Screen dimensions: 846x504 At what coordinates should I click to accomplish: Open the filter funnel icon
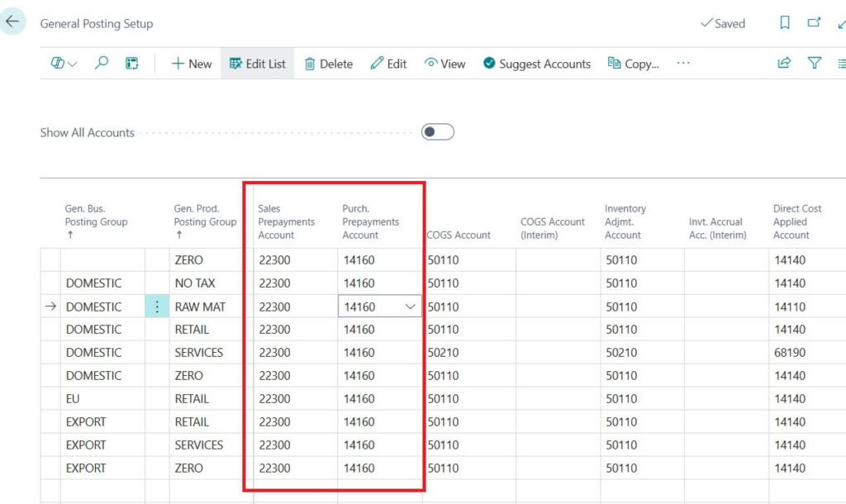pos(815,64)
